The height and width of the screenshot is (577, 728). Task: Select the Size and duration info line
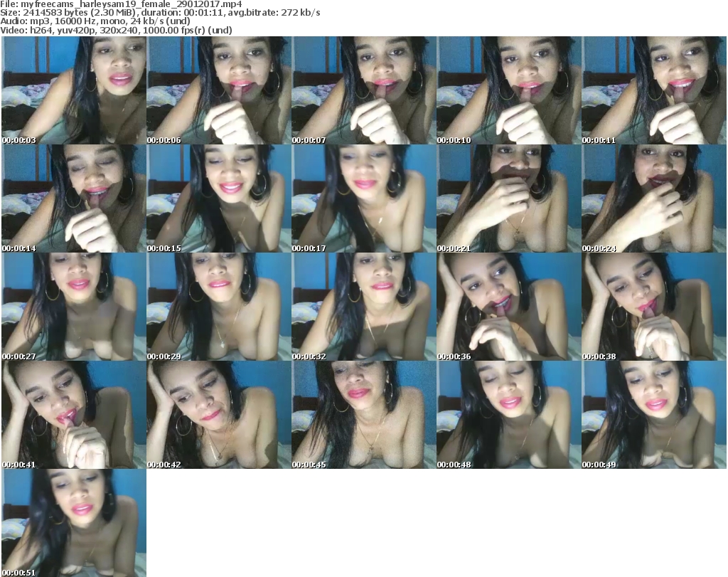pyautogui.click(x=160, y=13)
